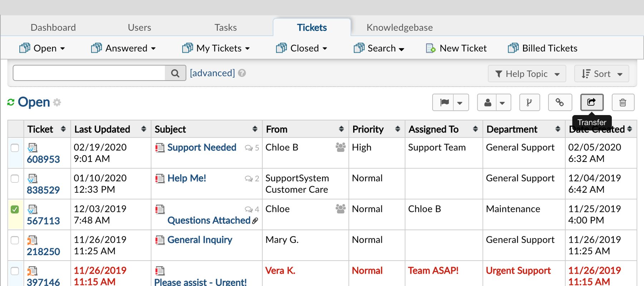Expand the flag status dropdown arrow

coord(461,103)
